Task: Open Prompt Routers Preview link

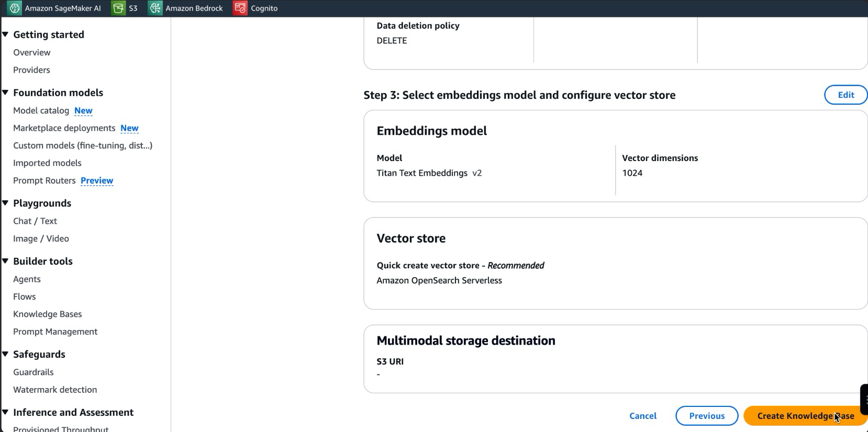Action: tap(97, 180)
